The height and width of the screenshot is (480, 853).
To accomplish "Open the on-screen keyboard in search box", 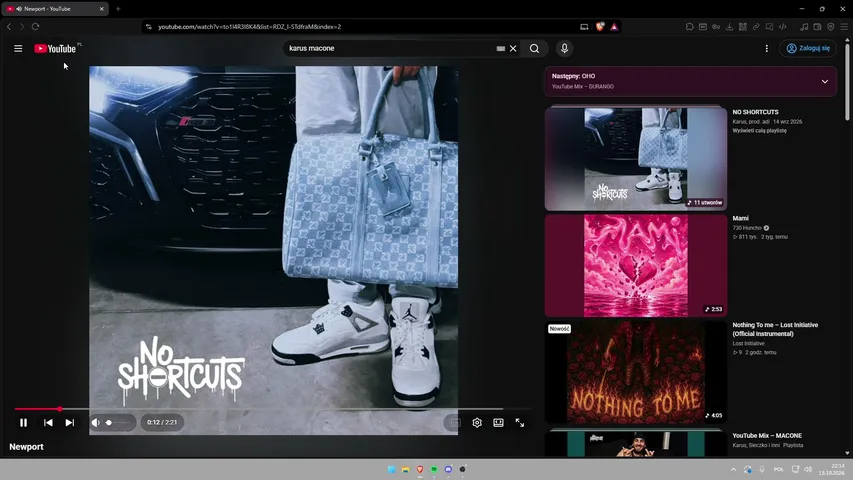I will click(500, 48).
